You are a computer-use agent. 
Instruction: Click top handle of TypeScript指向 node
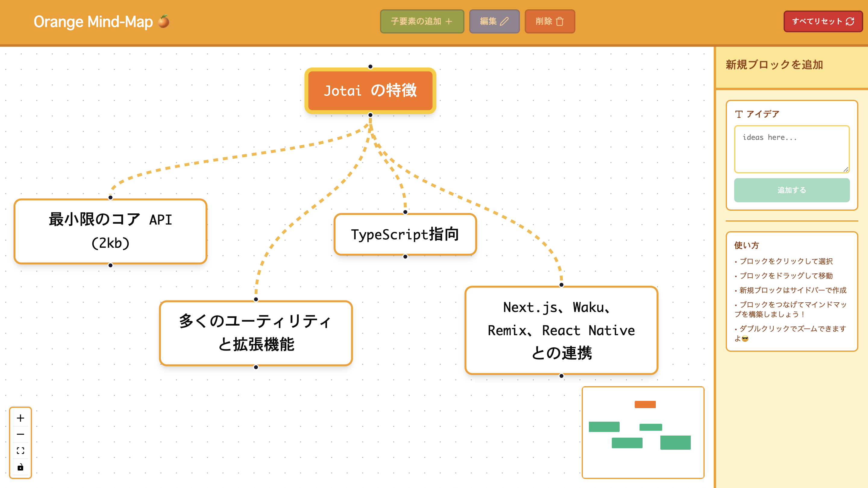405,212
